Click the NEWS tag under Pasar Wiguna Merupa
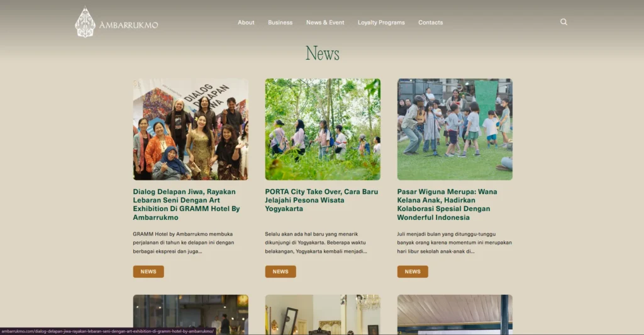The width and height of the screenshot is (644, 335). pos(413,272)
